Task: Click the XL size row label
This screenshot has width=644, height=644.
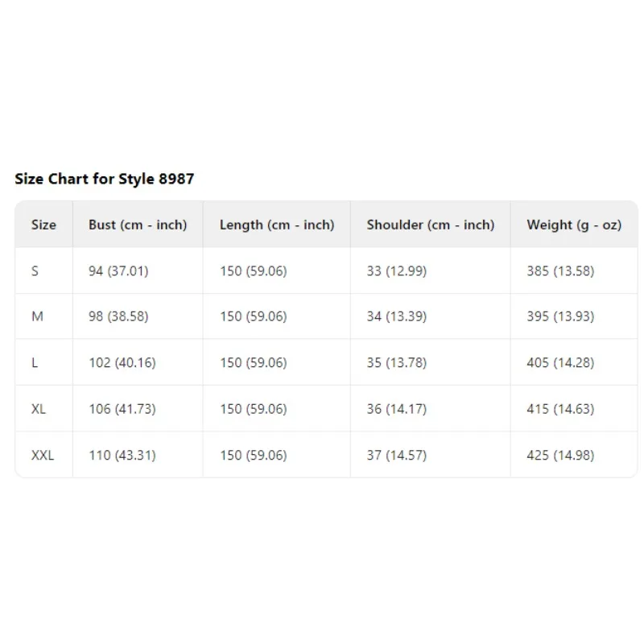Action: pos(39,409)
